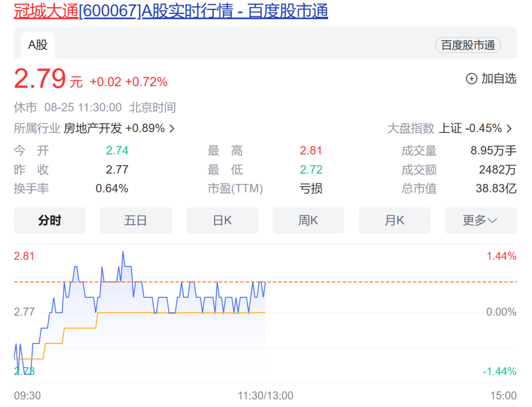Screen dimensions: 532x407
Task: Click the 0.00% chart axis label
Action: coord(501,312)
